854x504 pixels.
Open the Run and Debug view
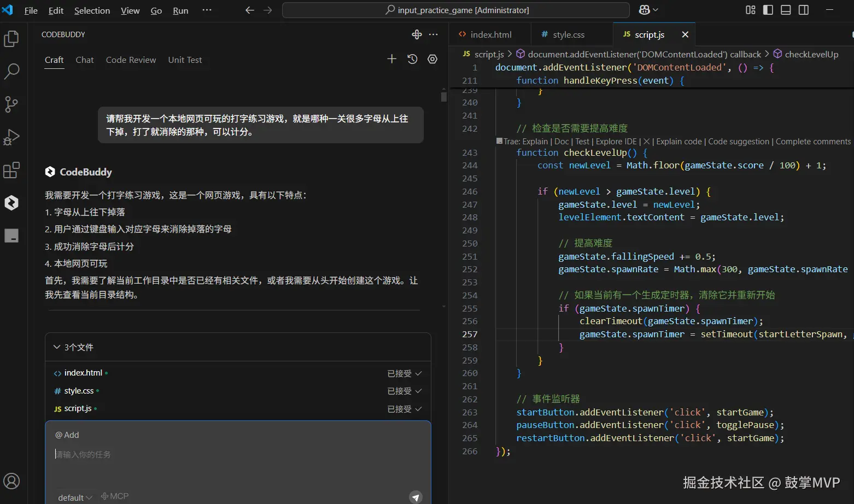(x=11, y=137)
